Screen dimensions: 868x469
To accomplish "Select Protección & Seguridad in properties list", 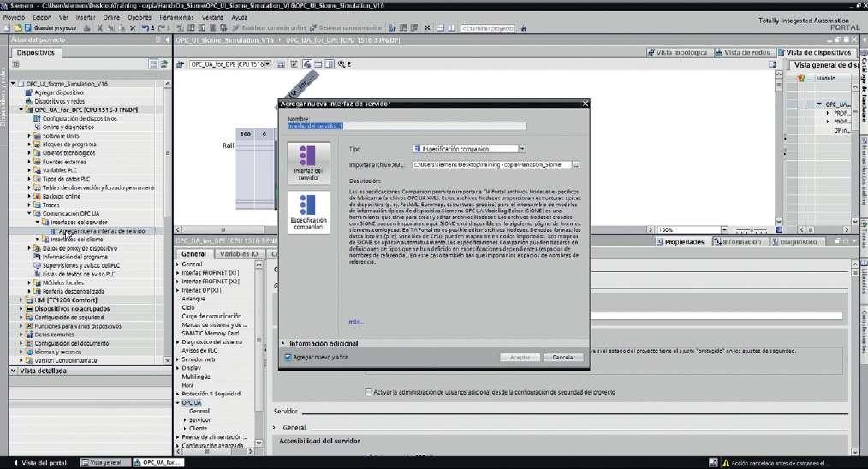I will tap(211, 394).
